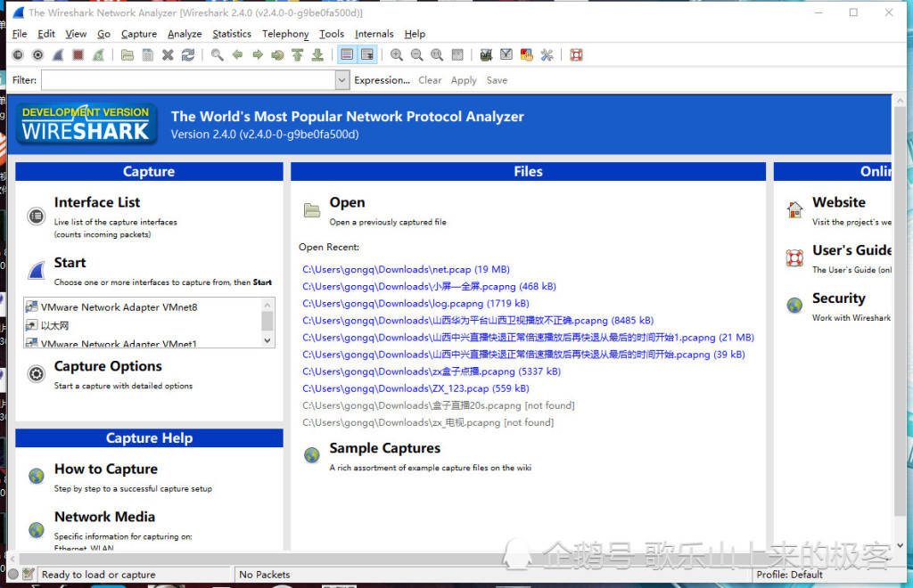The image size is (913, 588).
Task: Open the Go menu
Action: [103, 34]
